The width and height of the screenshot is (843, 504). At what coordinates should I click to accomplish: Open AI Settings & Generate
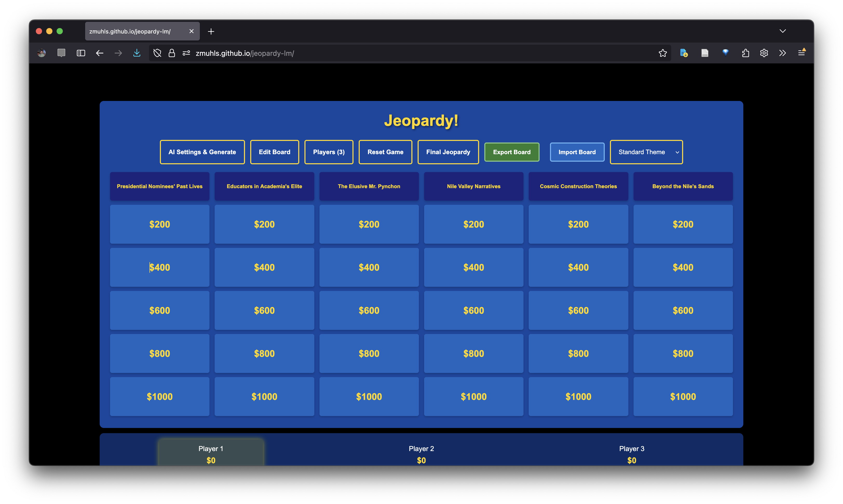(202, 152)
